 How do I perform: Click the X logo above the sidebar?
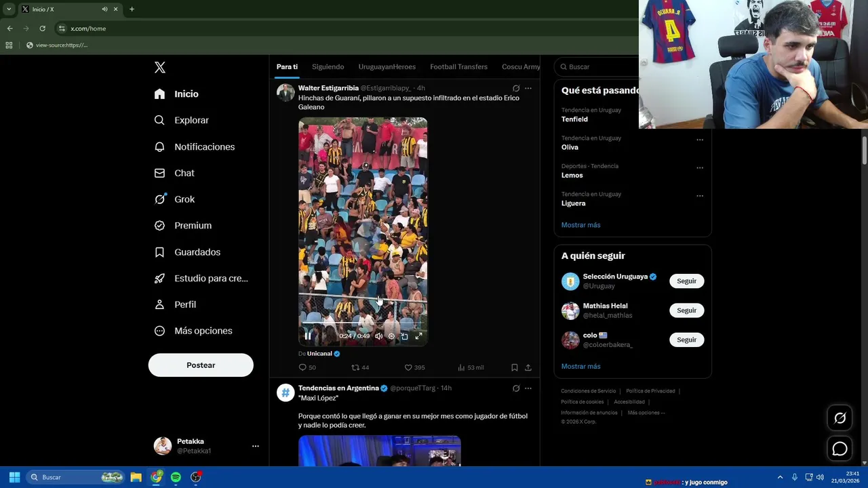160,67
